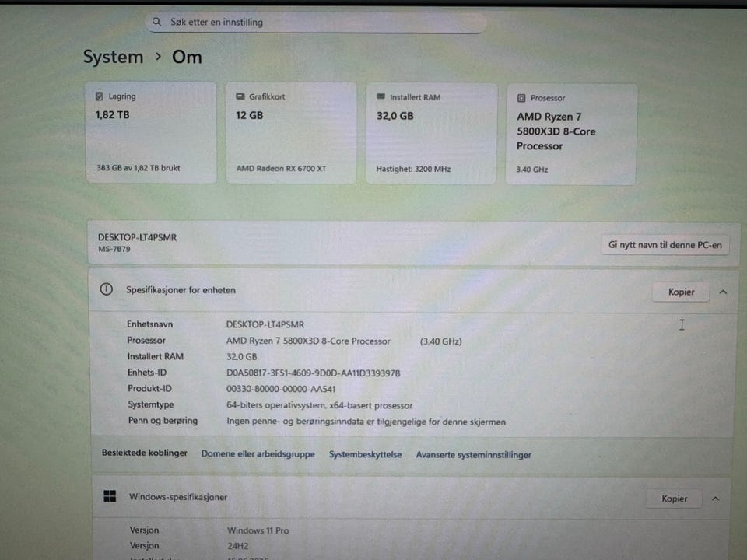Copy Windows specs with the lower Kopier button

tap(674, 499)
